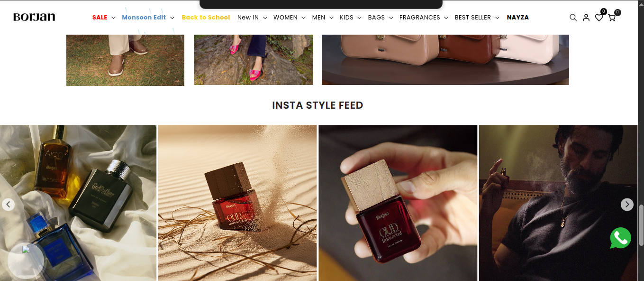Open the search magnifier icon
The image size is (644, 281).
pos(573,18)
